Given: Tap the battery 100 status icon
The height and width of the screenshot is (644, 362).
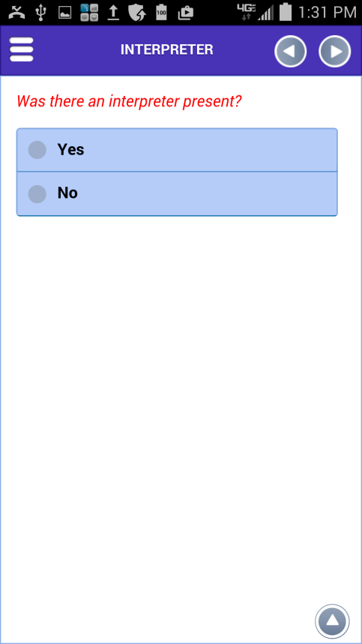Looking at the screenshot, I should click(161, 13).
